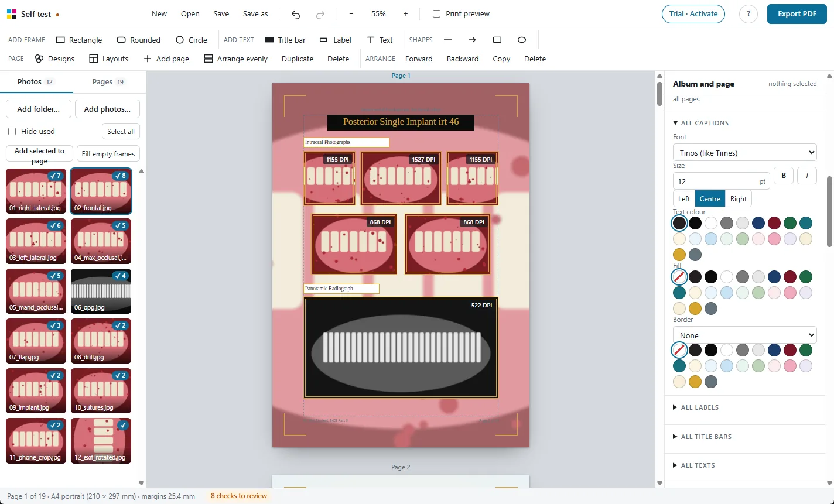Click Duplicate page button
This screenshot has width=834, height=504.
[x=298, y=59]
